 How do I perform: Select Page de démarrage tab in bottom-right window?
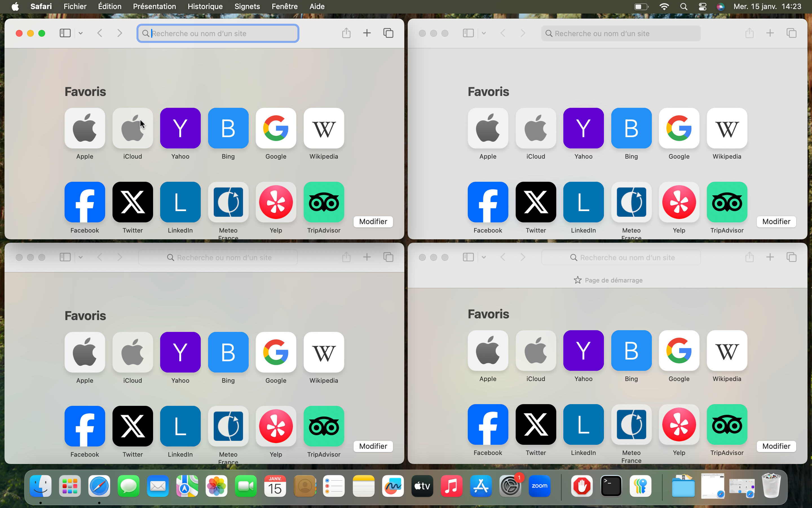pos(608,280)
